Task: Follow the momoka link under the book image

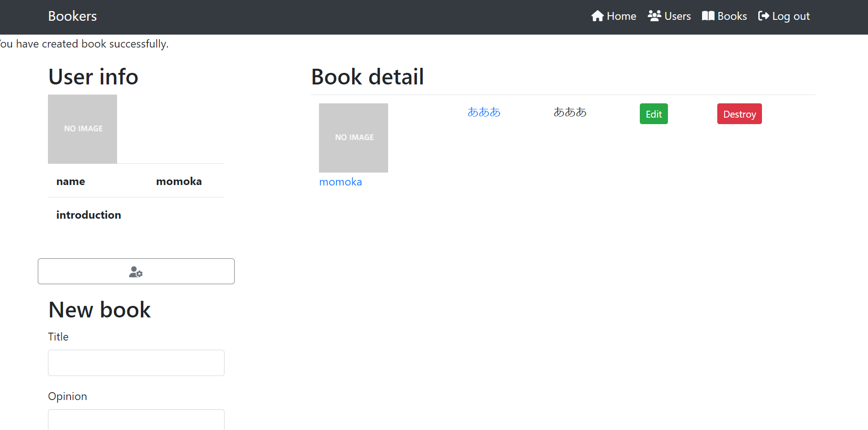Action: click(340, 182)
